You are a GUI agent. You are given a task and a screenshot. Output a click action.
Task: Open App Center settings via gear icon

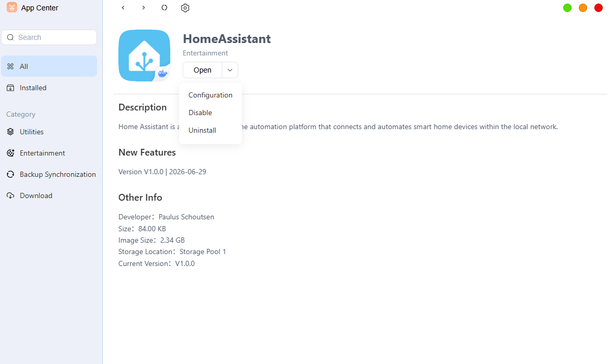coord(185,8)
